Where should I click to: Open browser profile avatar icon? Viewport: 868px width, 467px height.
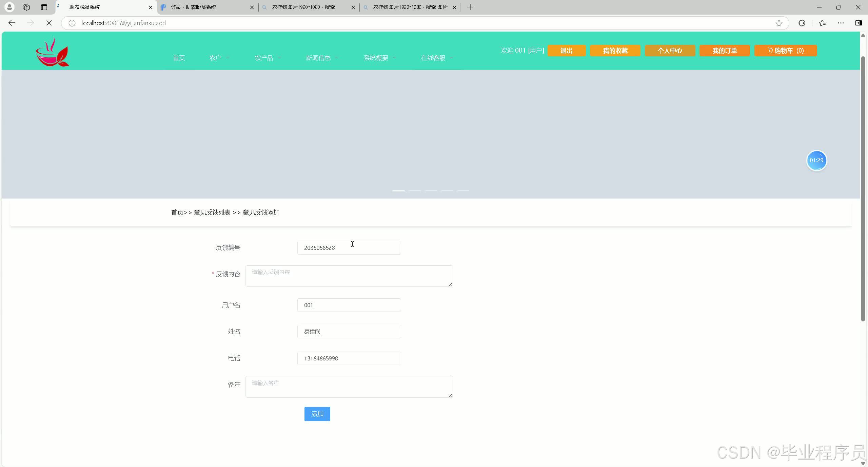pyautogui.click(x=9, y=7)
